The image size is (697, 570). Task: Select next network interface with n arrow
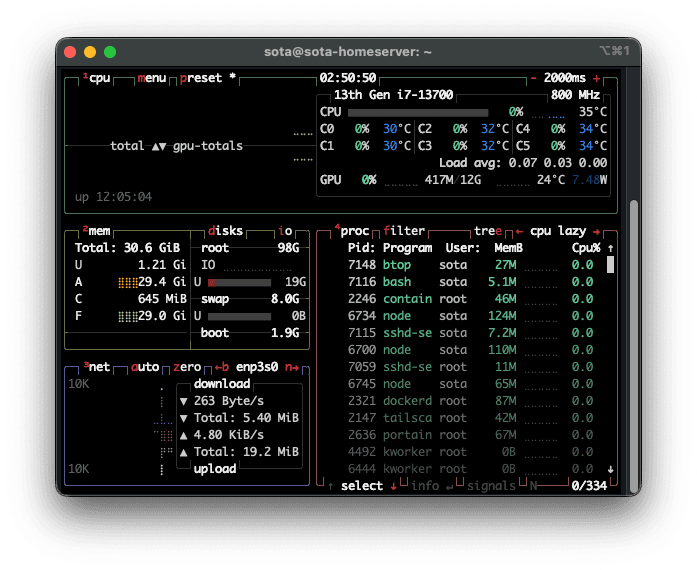(x=292, y=367)
